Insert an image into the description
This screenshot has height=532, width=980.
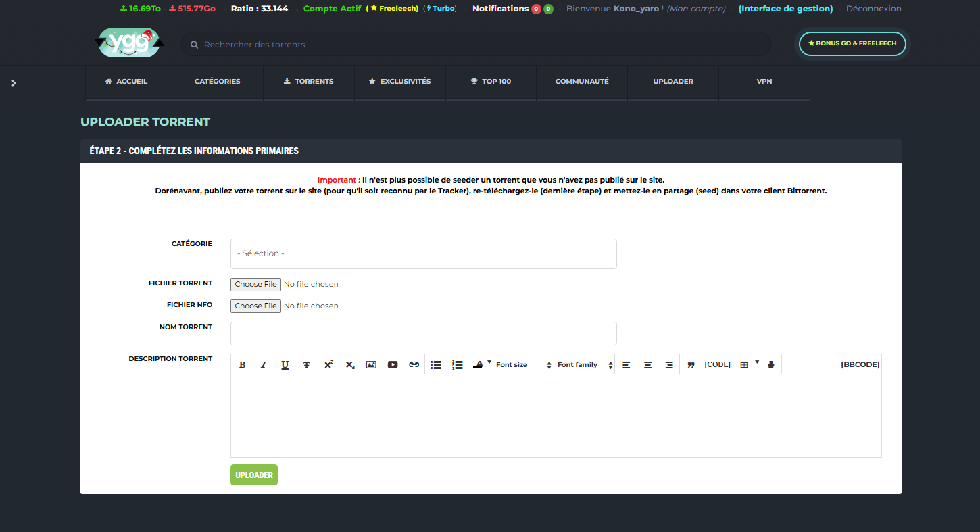coord(371,365)
